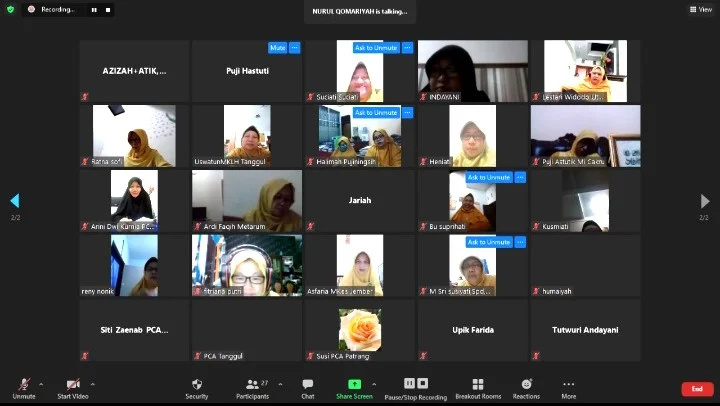
Task: Open the Security options icon
Action: tap(197, 385)
